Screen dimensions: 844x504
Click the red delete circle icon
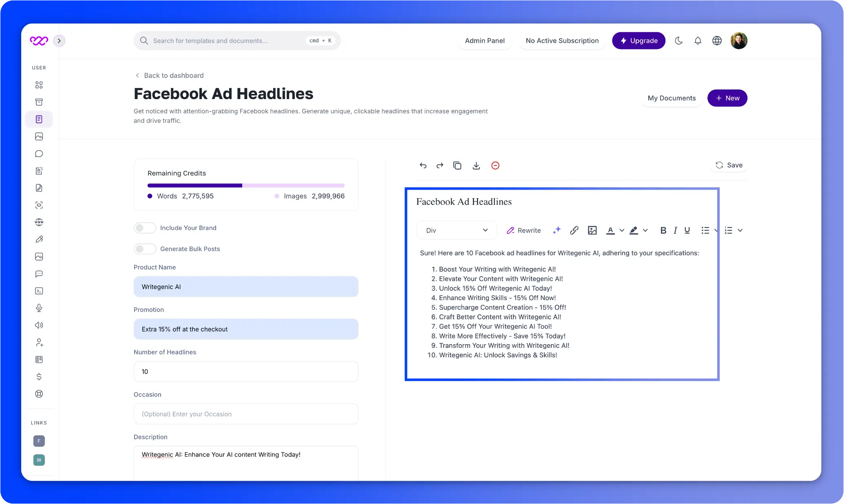[495, 165]
